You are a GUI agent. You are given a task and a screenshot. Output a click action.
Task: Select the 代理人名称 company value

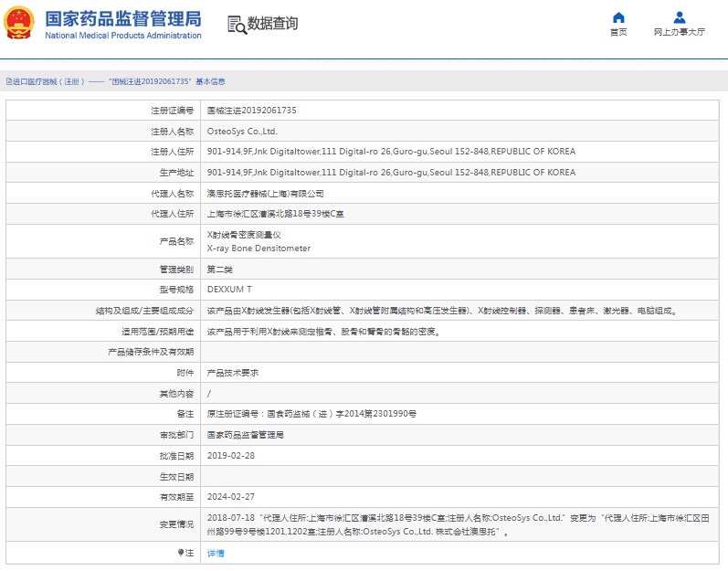[x=265, y=194]
